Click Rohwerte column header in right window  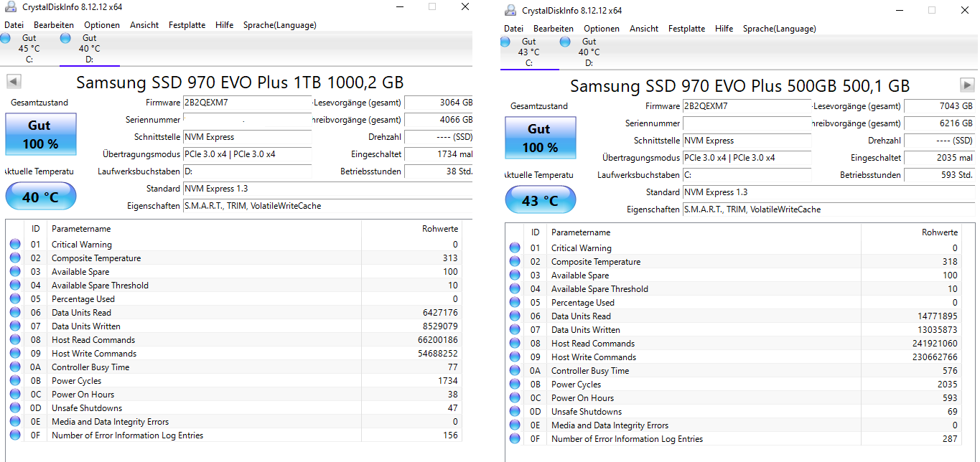912,232
